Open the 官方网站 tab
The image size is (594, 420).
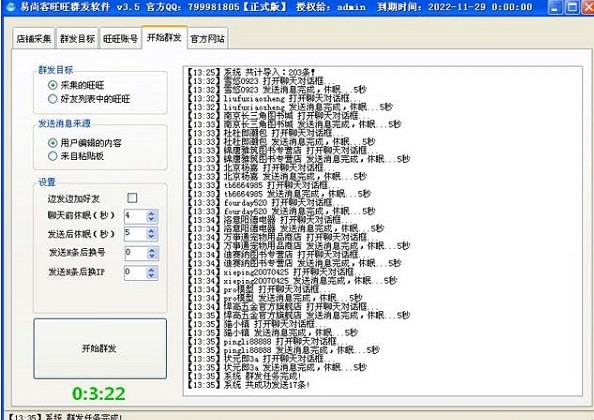(x=207, y=38)
